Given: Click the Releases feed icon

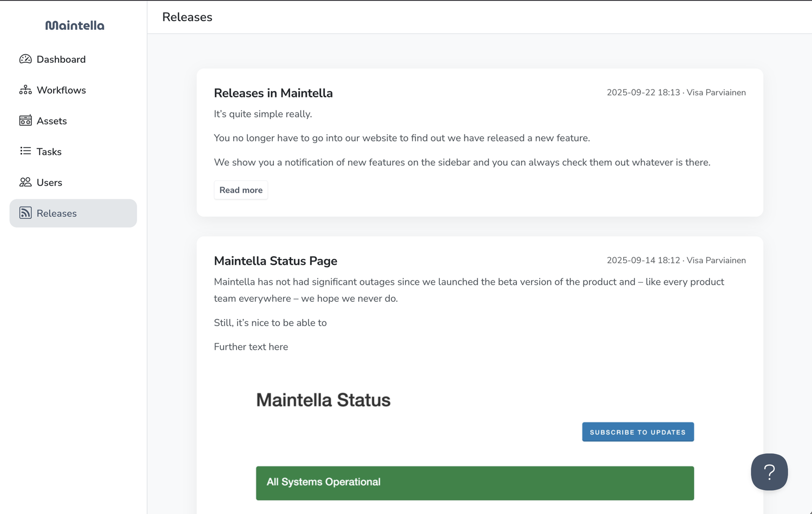Looking at the screenshot, I should click(25, 213).
